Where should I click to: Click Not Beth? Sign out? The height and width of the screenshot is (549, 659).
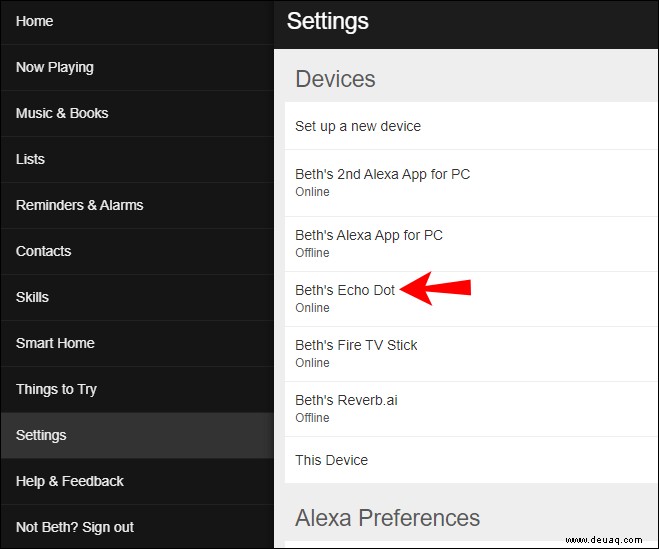click(x=137, y=527)
